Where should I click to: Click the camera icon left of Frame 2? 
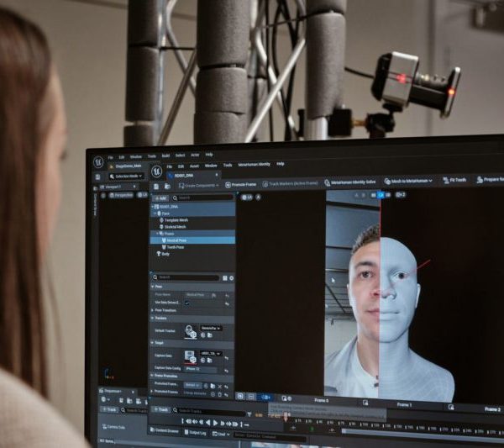[x=451, y=407]
